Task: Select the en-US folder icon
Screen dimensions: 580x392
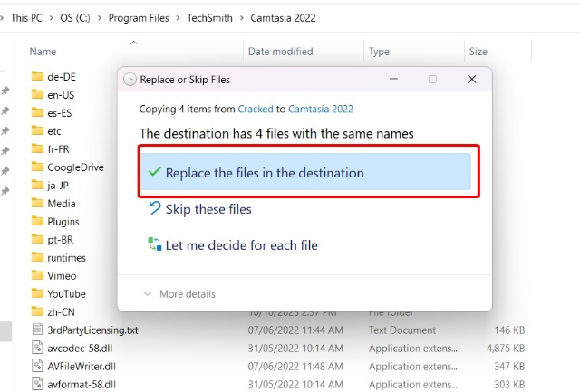Action: (x=37, y=94)
